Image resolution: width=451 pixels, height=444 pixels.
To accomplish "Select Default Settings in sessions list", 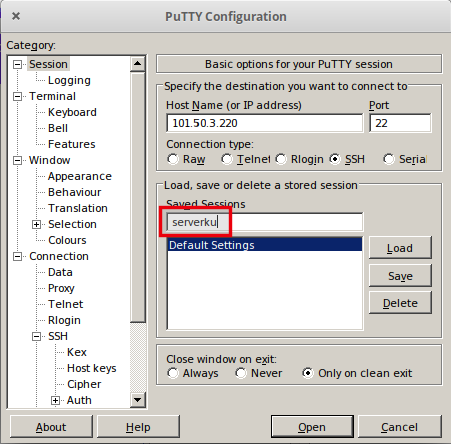I will (265, 245).
